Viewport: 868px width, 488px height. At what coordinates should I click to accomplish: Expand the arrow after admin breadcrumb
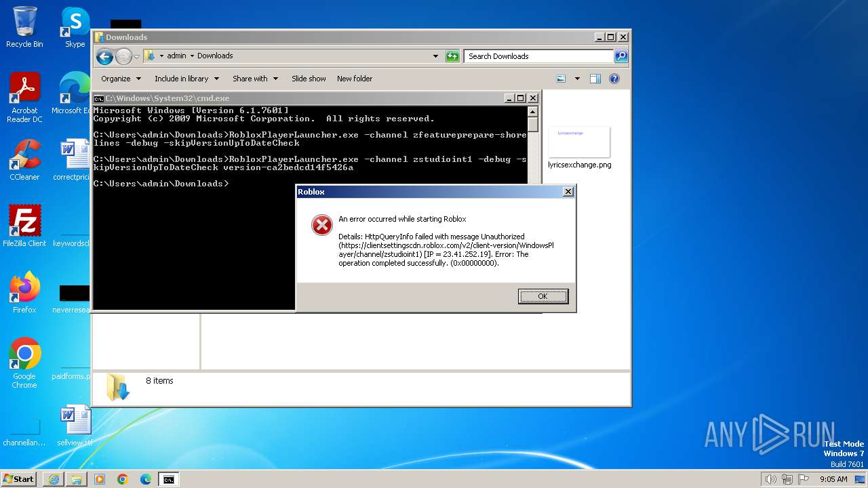(x=192, y=56)
